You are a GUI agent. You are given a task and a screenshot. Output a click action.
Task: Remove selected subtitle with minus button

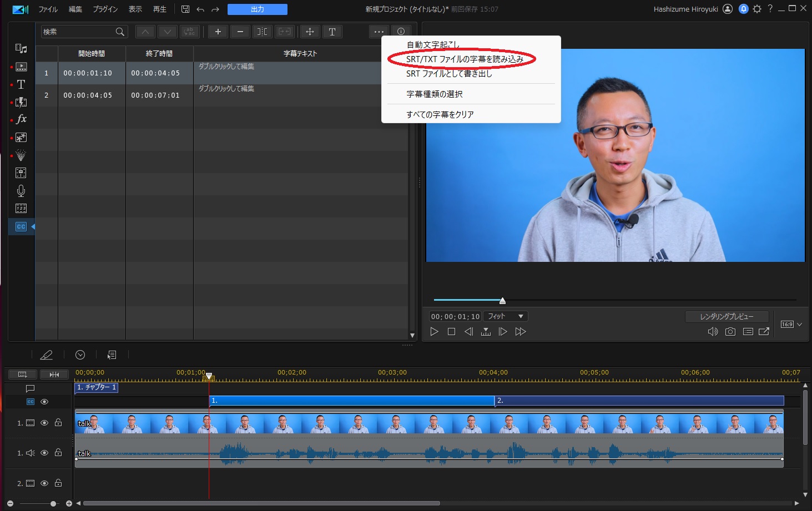[x=240, y=32]
